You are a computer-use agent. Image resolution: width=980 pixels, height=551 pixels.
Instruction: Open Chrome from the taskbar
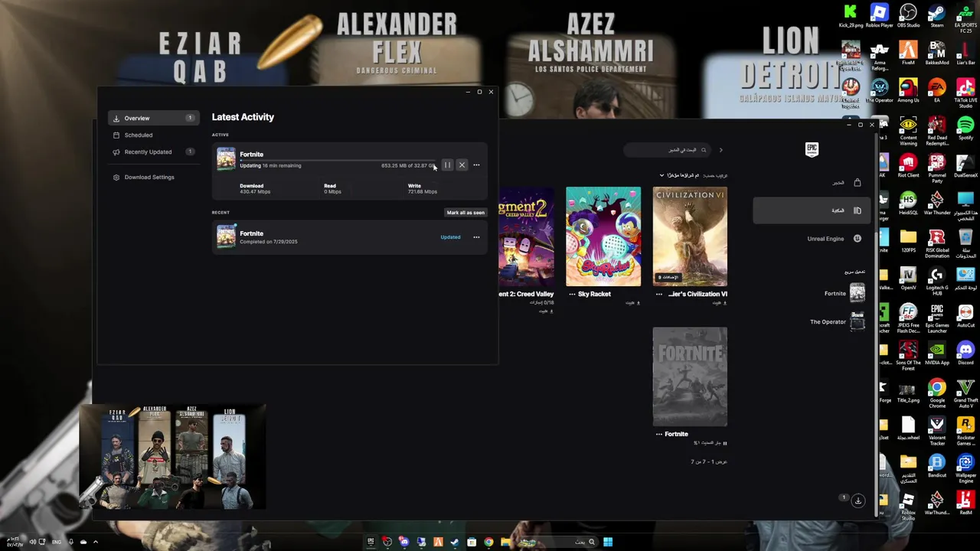point(488,543)
